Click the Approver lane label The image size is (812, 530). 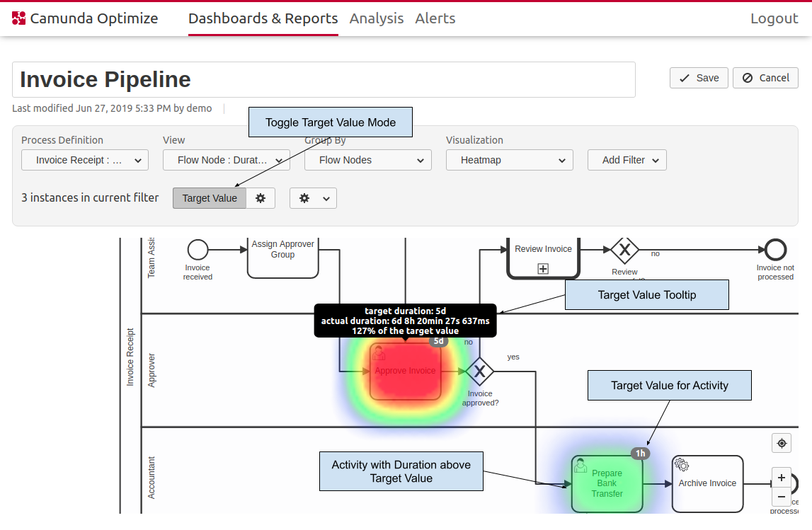click(151, 371)
